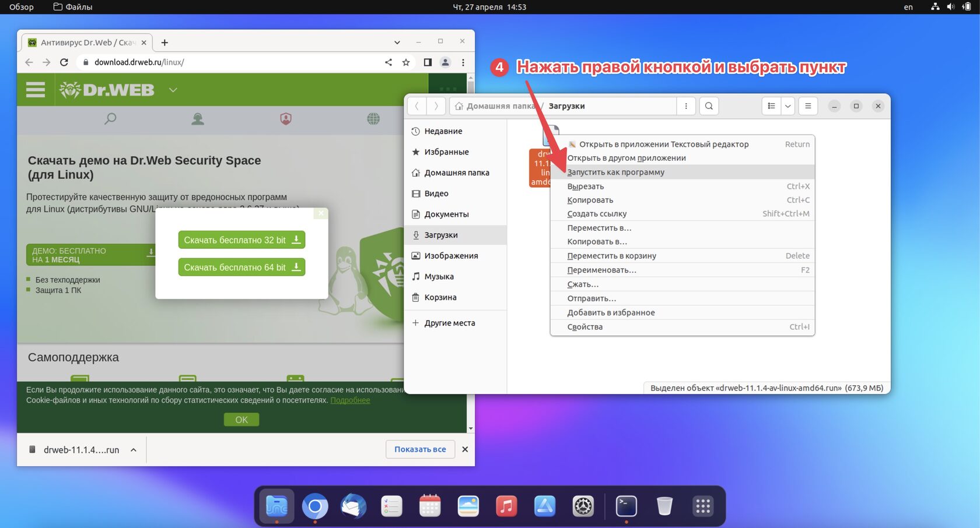Click share page icon in address bar

coord(388,62)
